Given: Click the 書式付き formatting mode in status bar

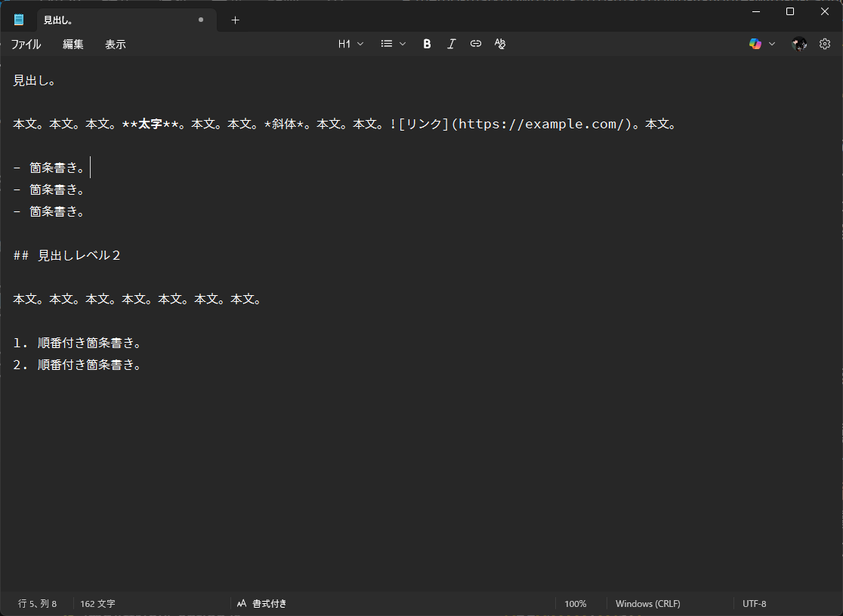Looking at the screenshot, I should (x=262, y=604).
